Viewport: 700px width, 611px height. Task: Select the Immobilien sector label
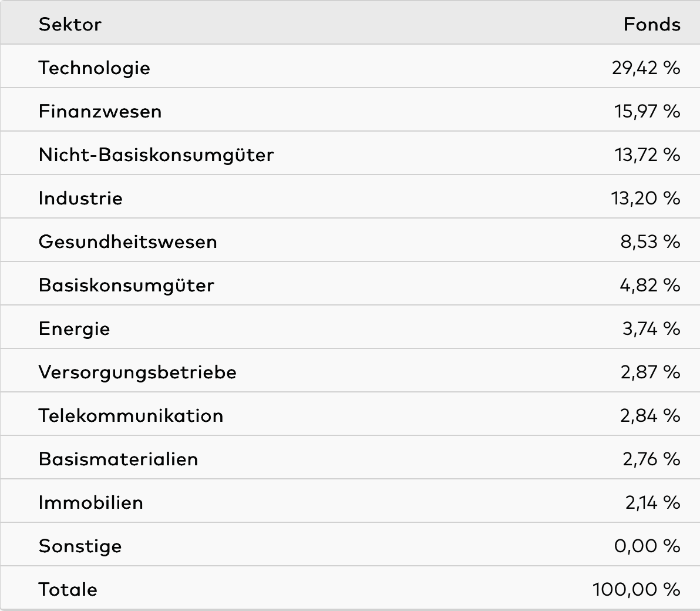90,502
